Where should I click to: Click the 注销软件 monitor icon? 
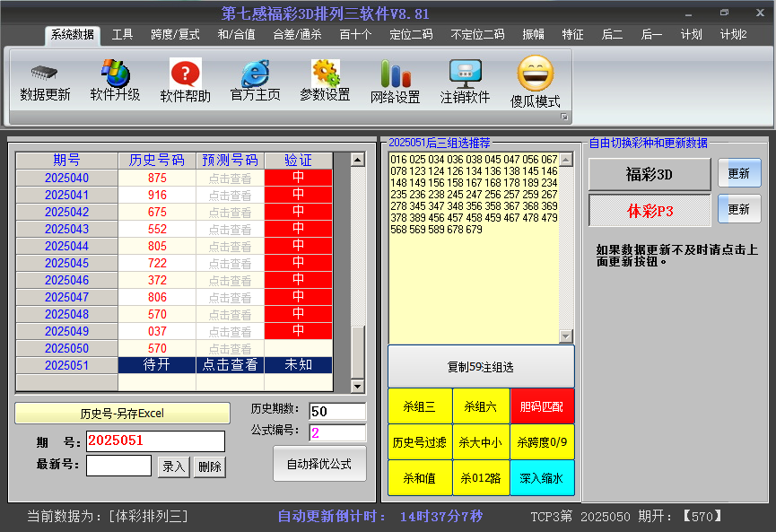[465, 74]
